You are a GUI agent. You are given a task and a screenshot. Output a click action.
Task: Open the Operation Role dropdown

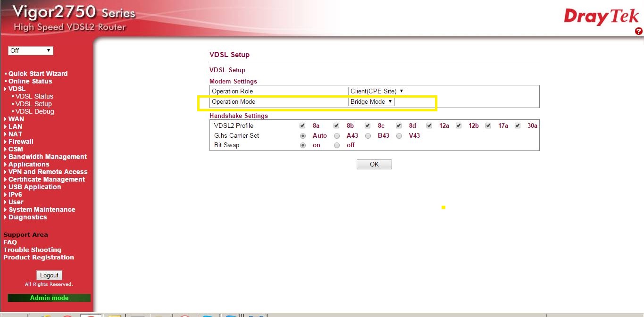point(377,91)
